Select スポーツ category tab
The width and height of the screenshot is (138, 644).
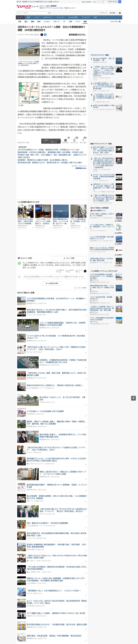pyautogui.click(x=56, y=21)
